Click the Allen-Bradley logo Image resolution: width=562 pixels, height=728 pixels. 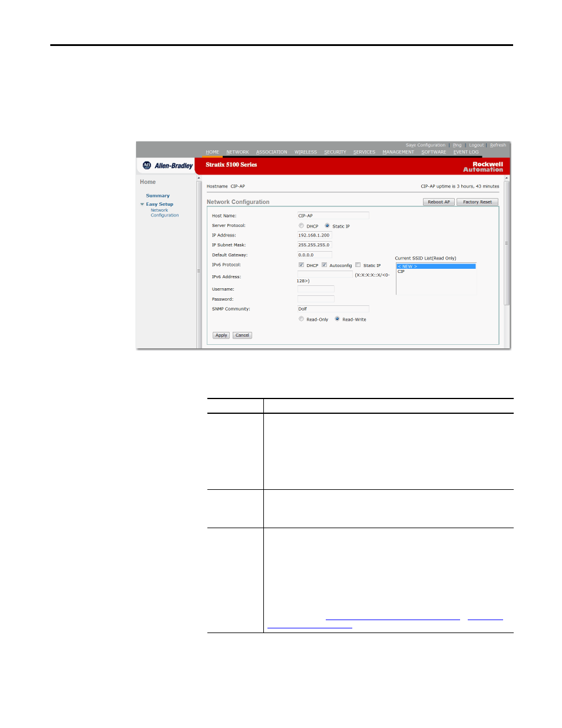[x=167, y=166]
